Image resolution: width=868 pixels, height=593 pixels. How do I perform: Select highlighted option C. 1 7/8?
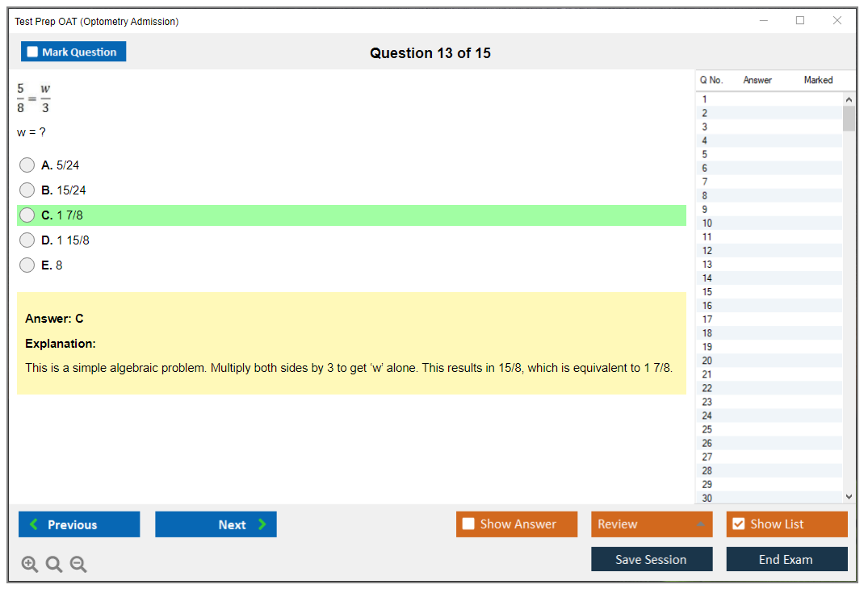click(x=27, y=215)
